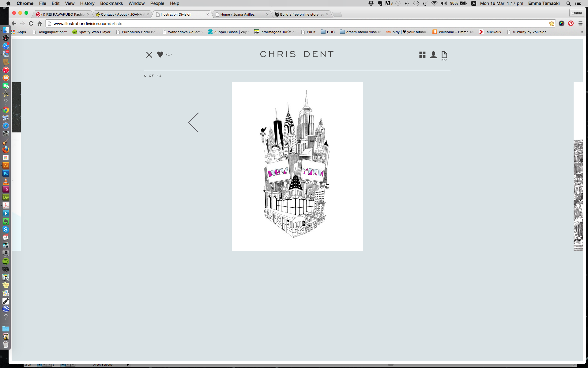588x368 pixels.
Task: Switch to the Build a free online store tab
Action: point(301,14)
